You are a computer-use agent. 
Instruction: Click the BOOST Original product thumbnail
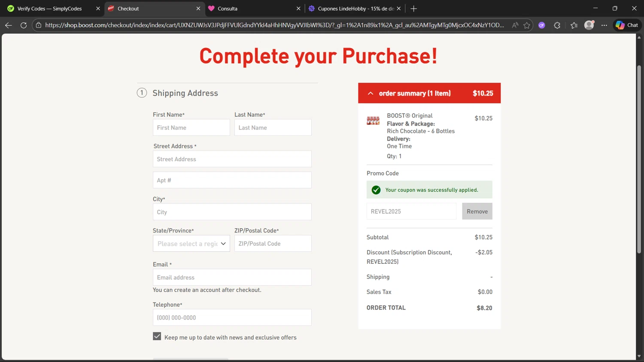click(x=373, y=121)
